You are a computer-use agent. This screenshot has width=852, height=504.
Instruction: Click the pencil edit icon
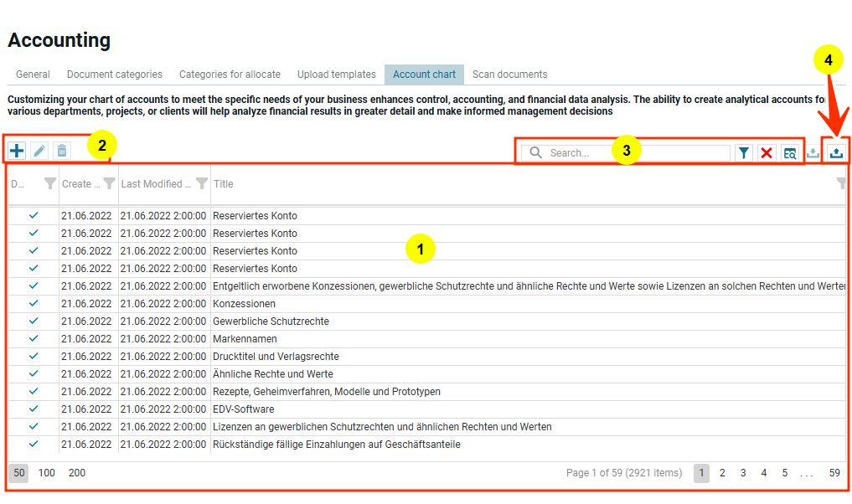click(39, 151)
